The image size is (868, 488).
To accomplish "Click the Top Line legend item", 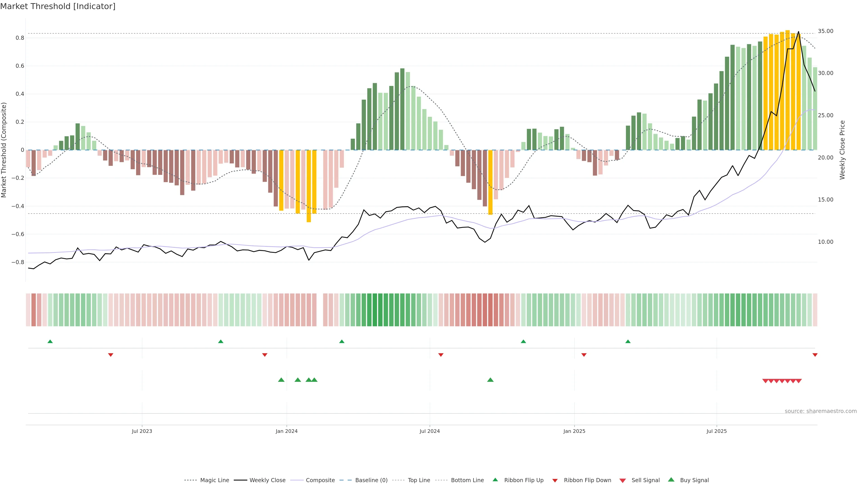I will (x=419, y=480).
